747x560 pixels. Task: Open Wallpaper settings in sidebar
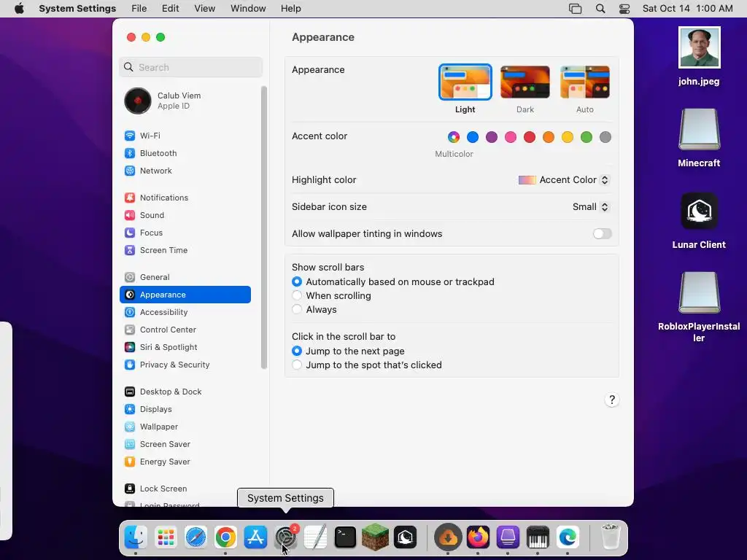185,427
